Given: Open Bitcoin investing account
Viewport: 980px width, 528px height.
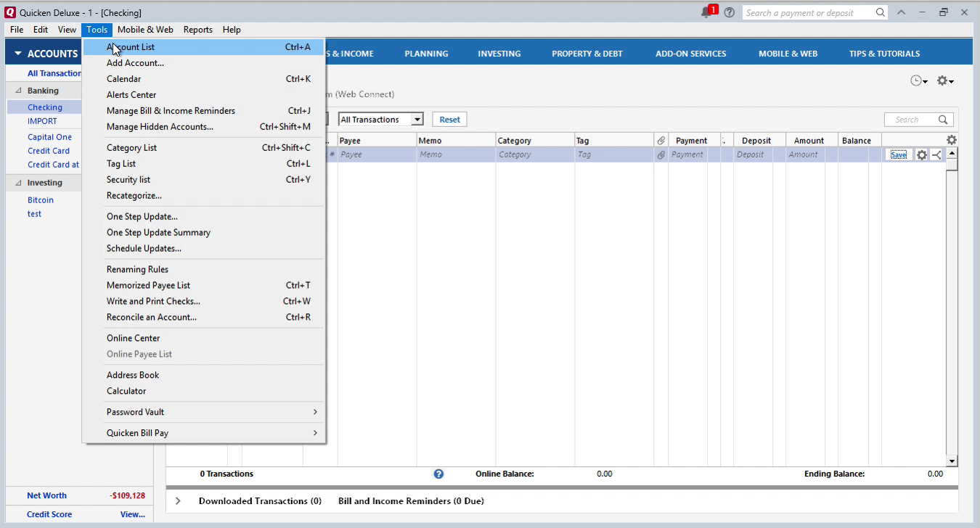Looking at the screenshot, I should click(41, 200).
